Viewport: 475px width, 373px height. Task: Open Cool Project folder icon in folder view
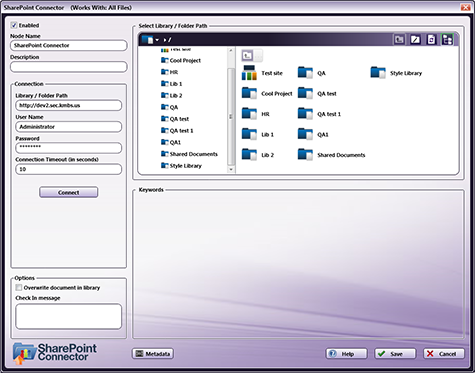[249, 93]
